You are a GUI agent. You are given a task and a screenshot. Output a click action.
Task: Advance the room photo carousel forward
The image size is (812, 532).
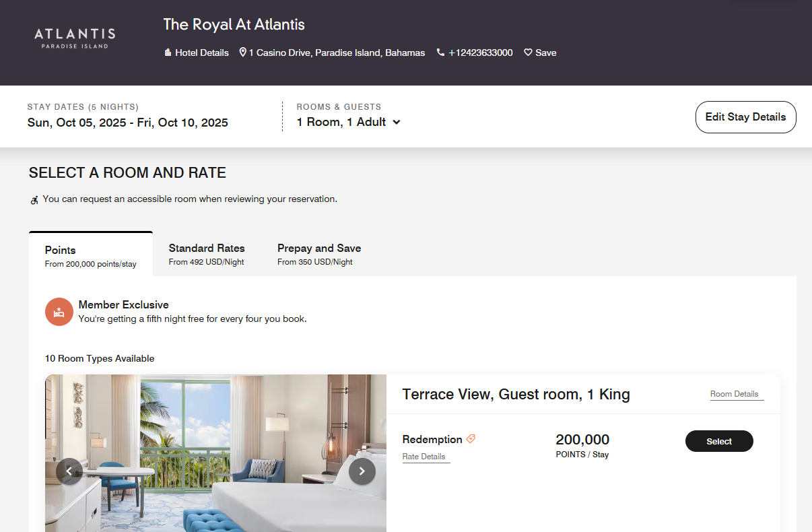click(x=362, y=471)
